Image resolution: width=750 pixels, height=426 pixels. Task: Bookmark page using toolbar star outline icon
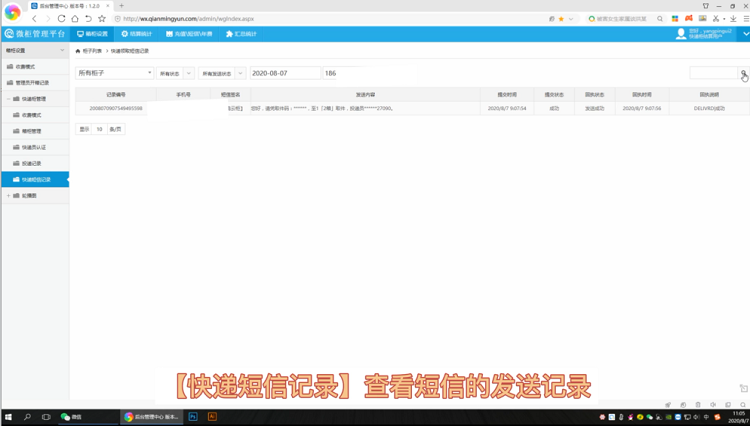102,19
